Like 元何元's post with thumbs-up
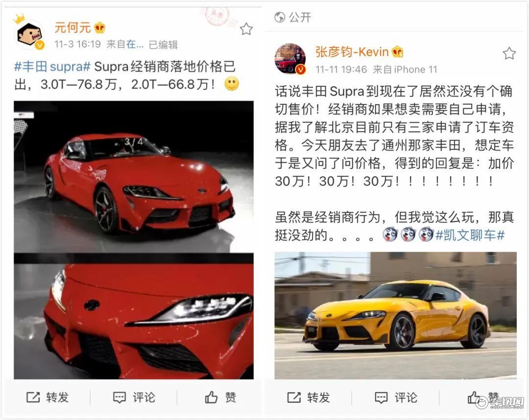 (x=220, y=397)
